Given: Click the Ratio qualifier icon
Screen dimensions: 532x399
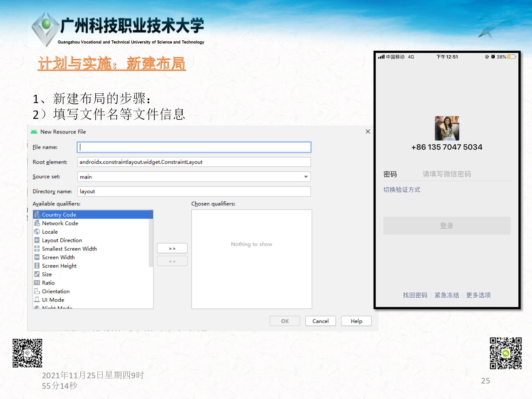Looking at the screenshot, I should click(x=37, y=283).
